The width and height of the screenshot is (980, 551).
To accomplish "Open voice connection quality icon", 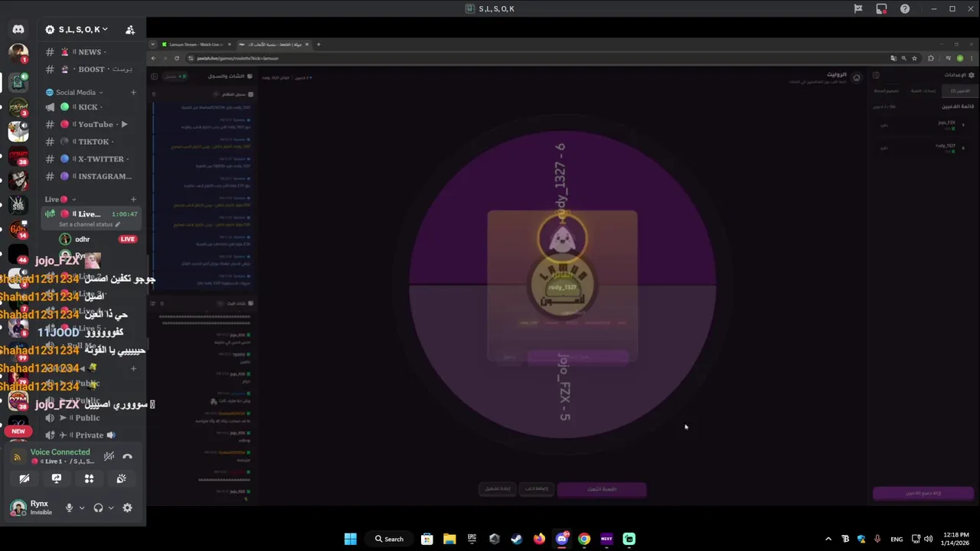I will [x=17, y=457].
